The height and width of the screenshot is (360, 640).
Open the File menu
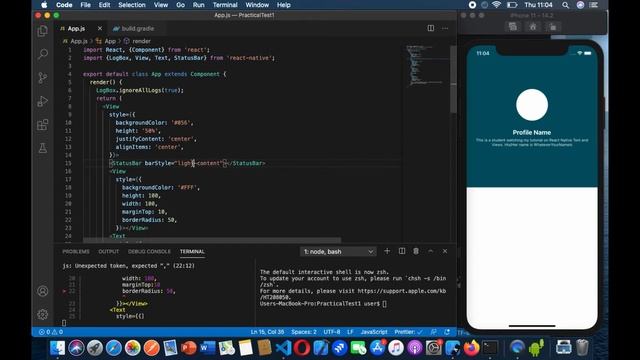(x=85, y=5)
